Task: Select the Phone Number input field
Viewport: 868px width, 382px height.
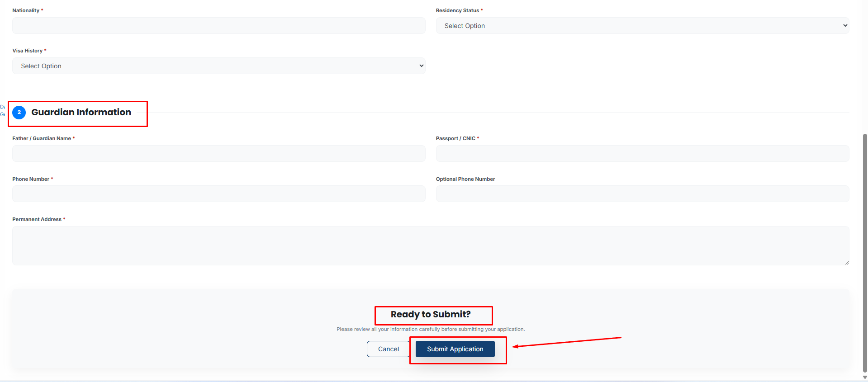Action: pos(218,194)
